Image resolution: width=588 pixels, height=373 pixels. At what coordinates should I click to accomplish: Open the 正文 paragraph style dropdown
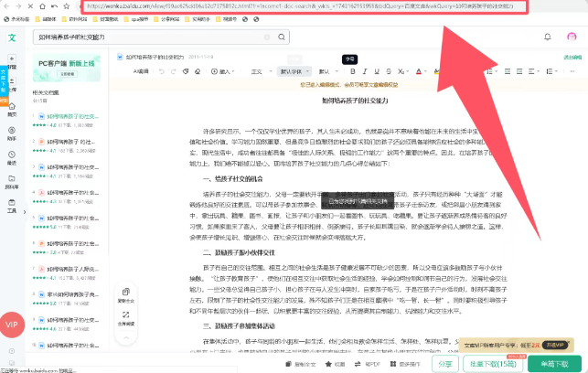point(262,71)
